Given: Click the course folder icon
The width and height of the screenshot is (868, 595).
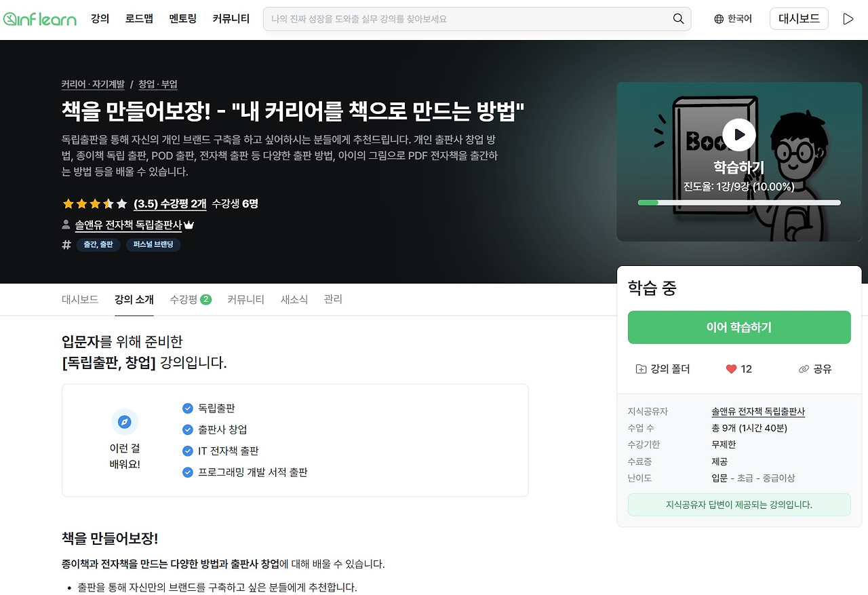Looking at the screenshot, I should click(641, 369).
